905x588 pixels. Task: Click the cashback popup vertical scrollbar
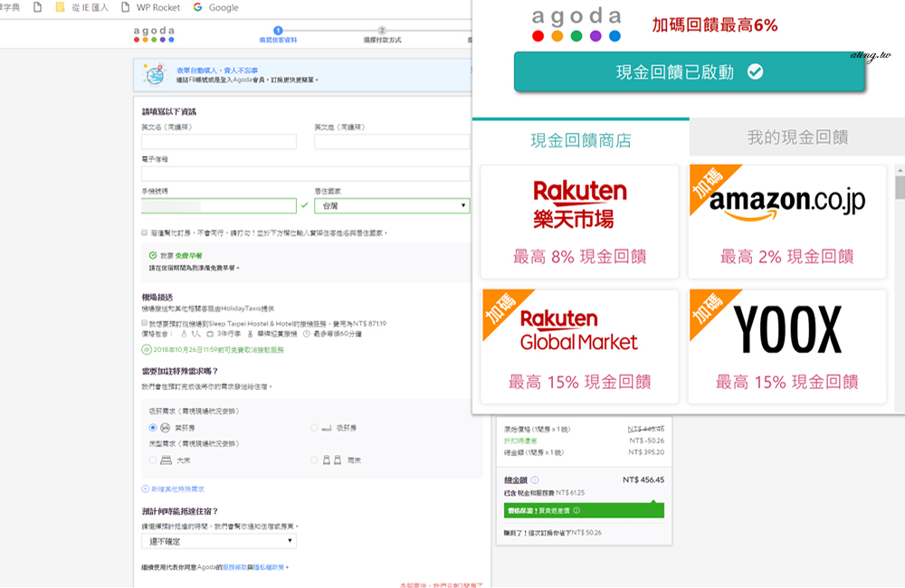pos(900,186)
